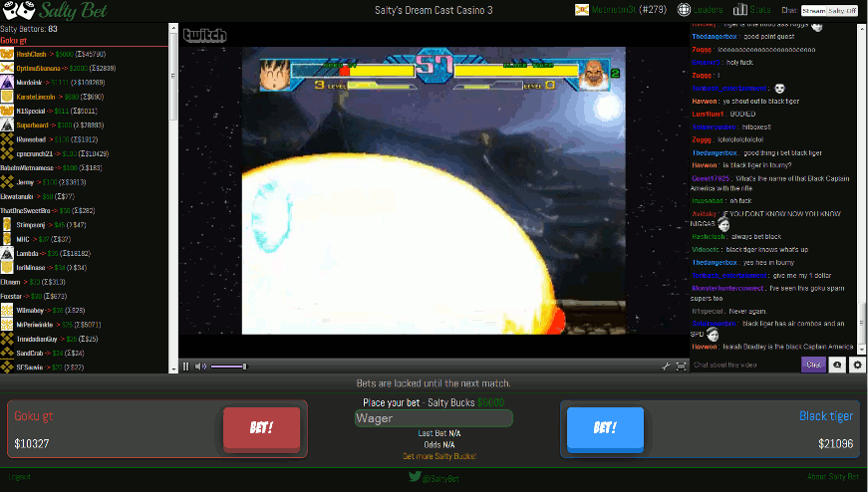The image size is (868, 492).
Task: Click Jermy's gold diamond avatar
Action: pos(7,182)
